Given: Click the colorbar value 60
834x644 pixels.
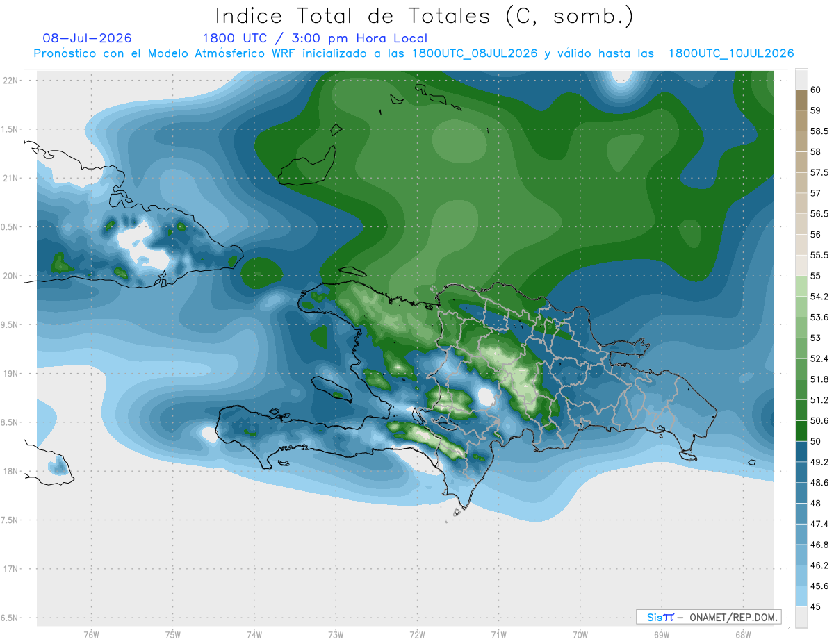Looking at the screenshot, I should coord(815,90).
